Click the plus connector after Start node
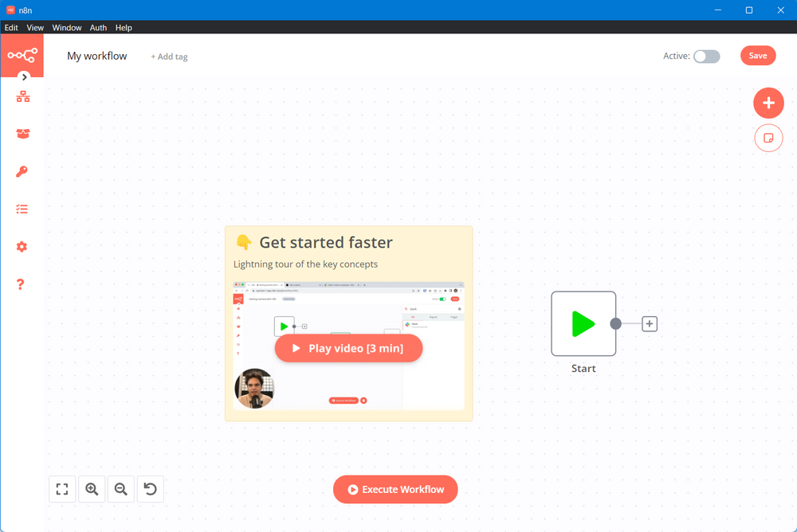Image resolution: width=797 pixels, height=532 pixels. (x=650, y=324)
